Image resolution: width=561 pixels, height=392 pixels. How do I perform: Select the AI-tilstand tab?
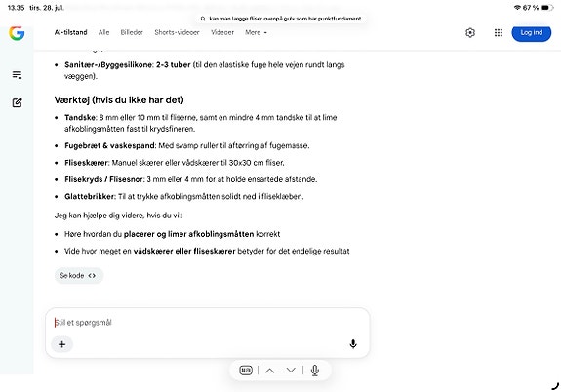click(x=71, y=32)
